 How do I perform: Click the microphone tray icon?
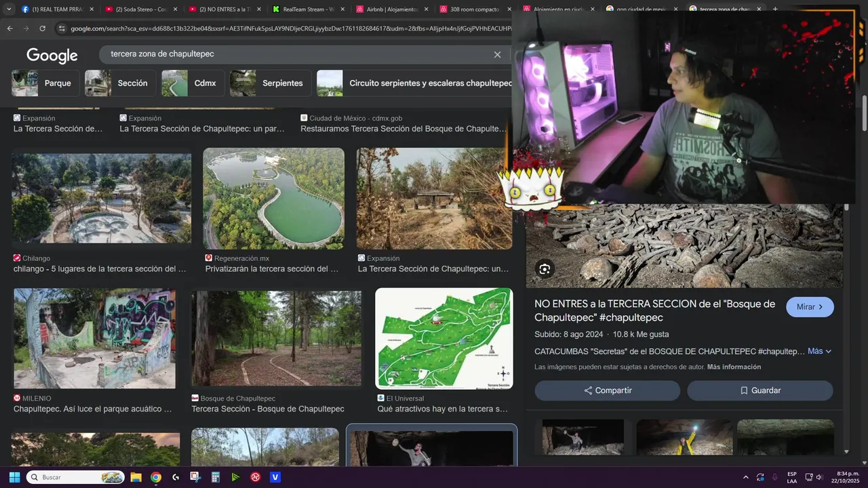[774, 477]
